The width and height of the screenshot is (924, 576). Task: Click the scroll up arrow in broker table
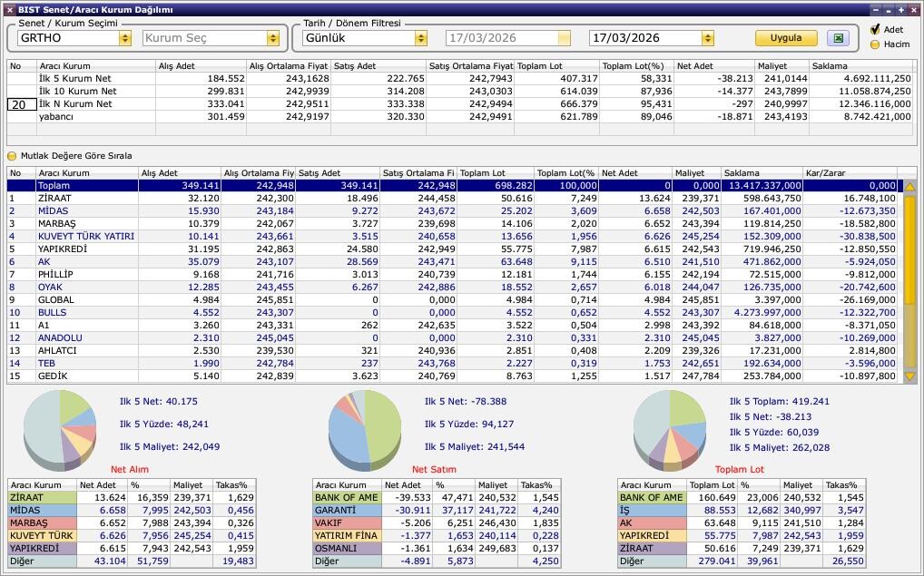[909, 186]
